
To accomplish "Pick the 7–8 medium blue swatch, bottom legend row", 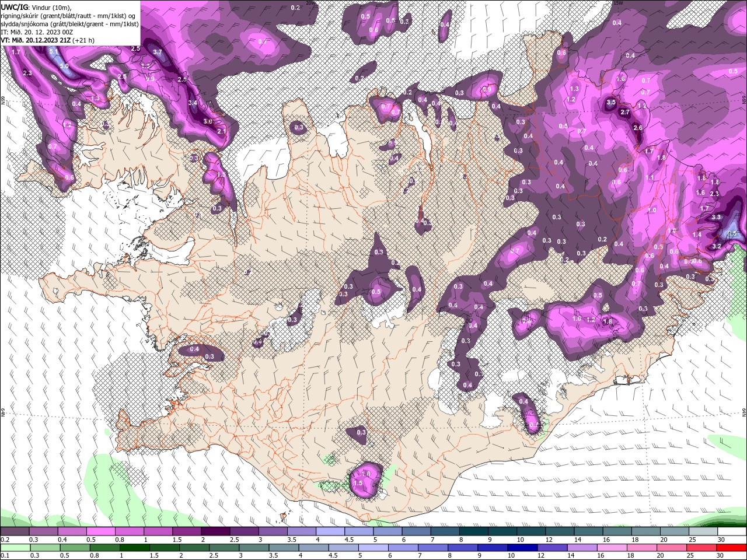I will point(433,547).
